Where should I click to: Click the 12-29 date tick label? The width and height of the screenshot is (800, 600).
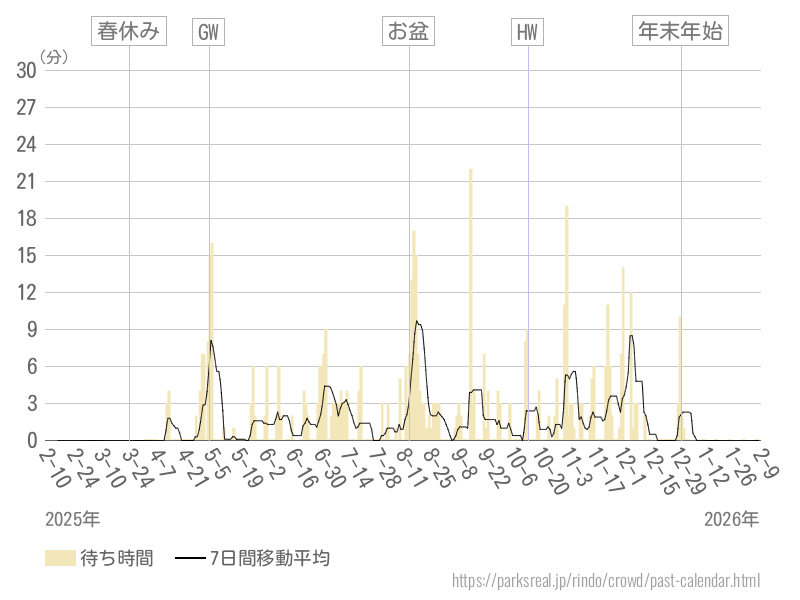coord(684,467)
